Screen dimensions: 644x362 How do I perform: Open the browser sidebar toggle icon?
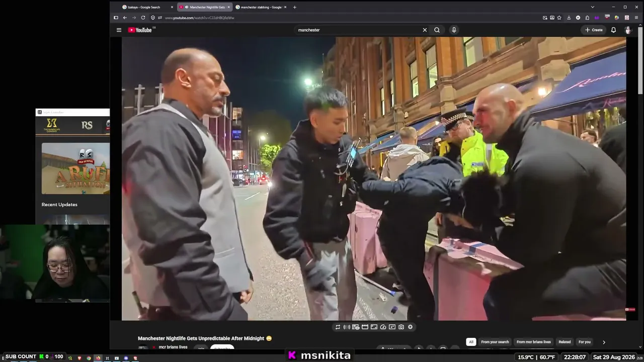[x=116, y=18]
